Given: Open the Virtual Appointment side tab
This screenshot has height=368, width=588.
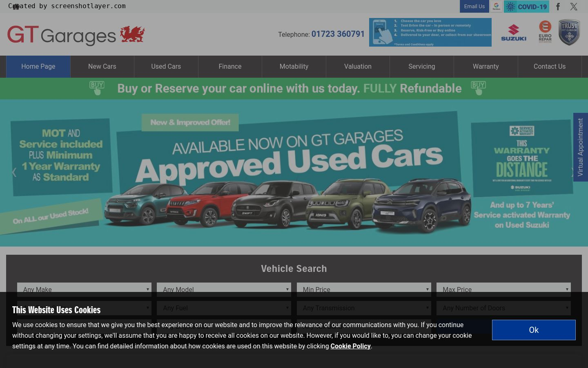Looking at the screenshot, I should [x=581, y=147].
